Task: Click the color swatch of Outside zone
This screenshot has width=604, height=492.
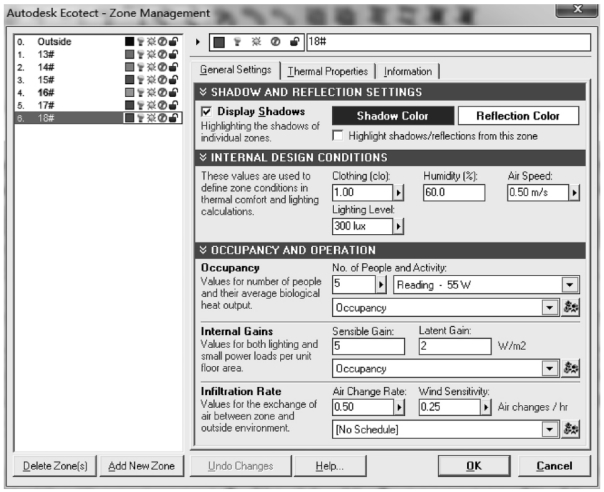Action: click(x=129, y=42)
